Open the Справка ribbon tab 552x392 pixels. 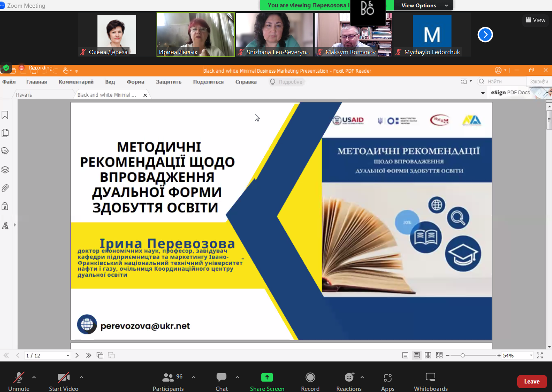click(246, 82)
